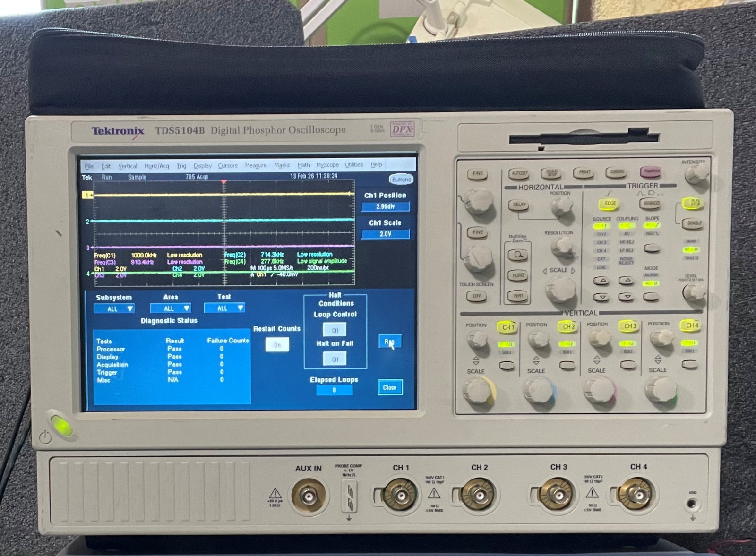Push the DEFAULT SETUP front-panel button

pos(552,172)
